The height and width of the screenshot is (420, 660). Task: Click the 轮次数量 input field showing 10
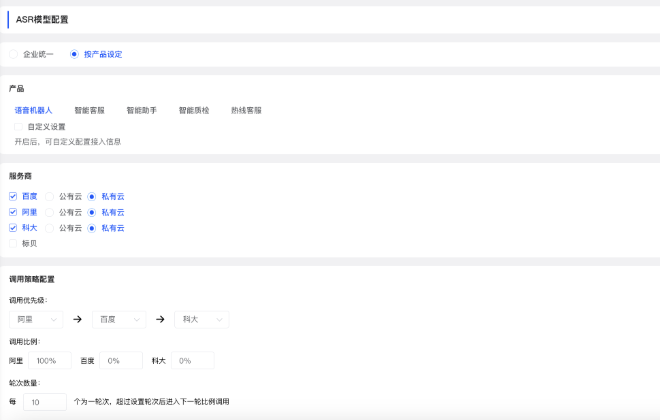point(44,401)
